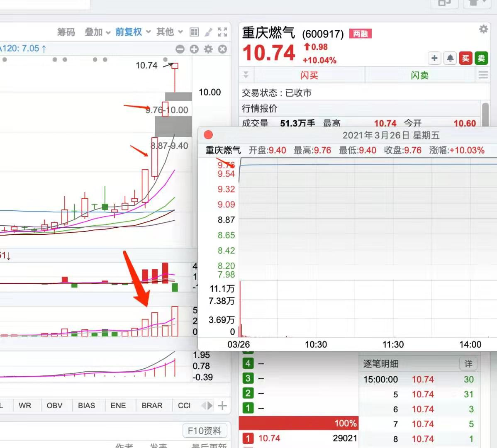Click buy level 1 red badge at 10.74
This screenshot has width=497, height=448.
(x=248, y=438)
